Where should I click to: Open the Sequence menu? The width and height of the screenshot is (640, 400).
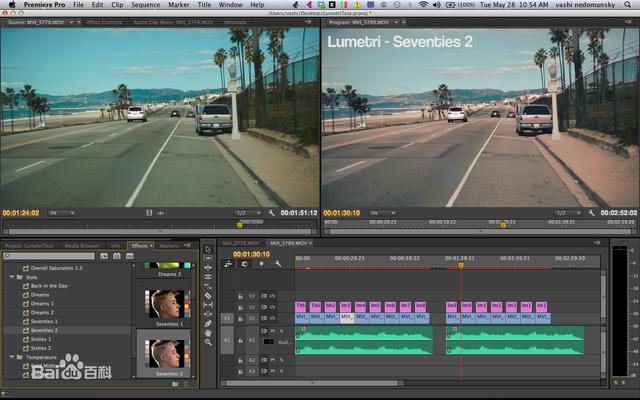[x=145, y=5]
